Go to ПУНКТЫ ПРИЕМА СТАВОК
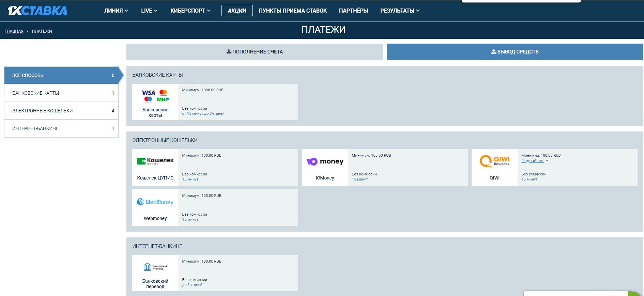Image resolution: width=644 pixels, height=296 pixels. coord(293,11)
